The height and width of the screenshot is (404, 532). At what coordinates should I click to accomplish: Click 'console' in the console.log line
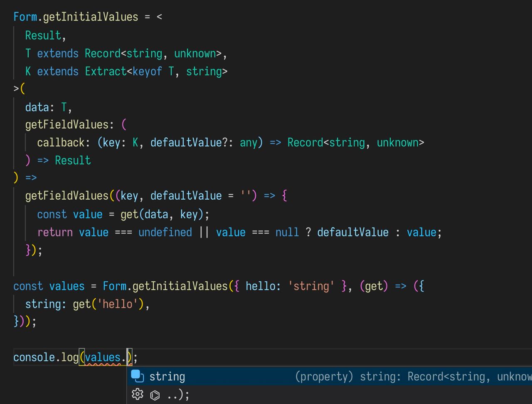[34, 357]
